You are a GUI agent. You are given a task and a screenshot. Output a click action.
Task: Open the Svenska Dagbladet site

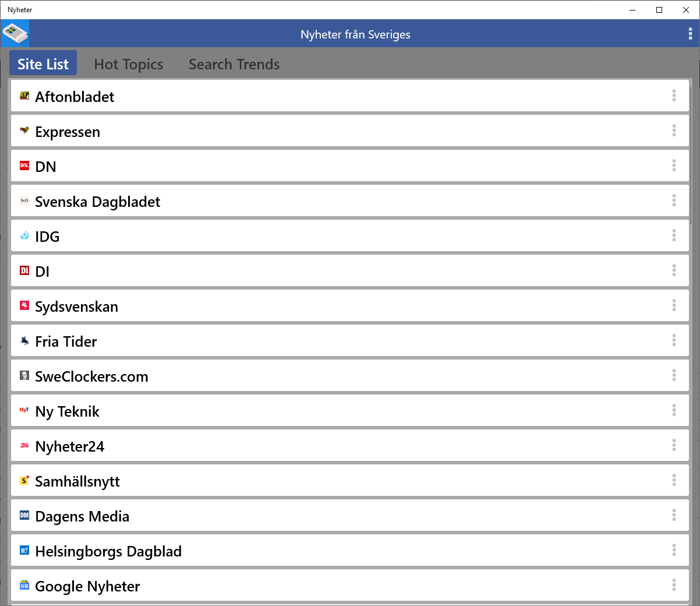click(349, 200)
